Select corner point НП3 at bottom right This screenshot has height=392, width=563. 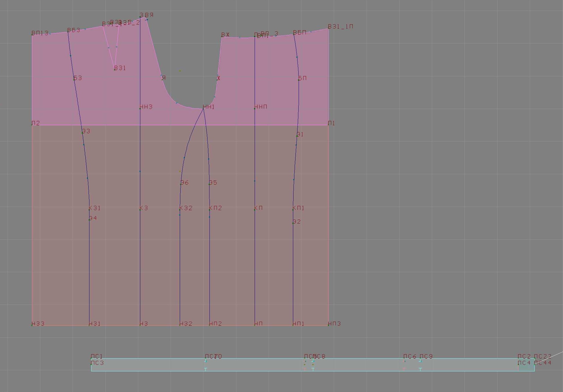click(328, 325)
